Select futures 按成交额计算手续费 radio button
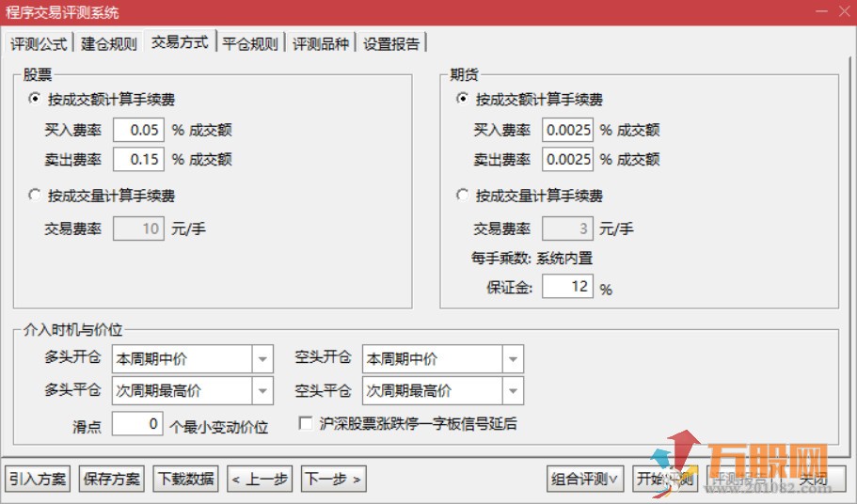Image resolution: width=857 pixels, height=504 pixels. pos(463,99)
